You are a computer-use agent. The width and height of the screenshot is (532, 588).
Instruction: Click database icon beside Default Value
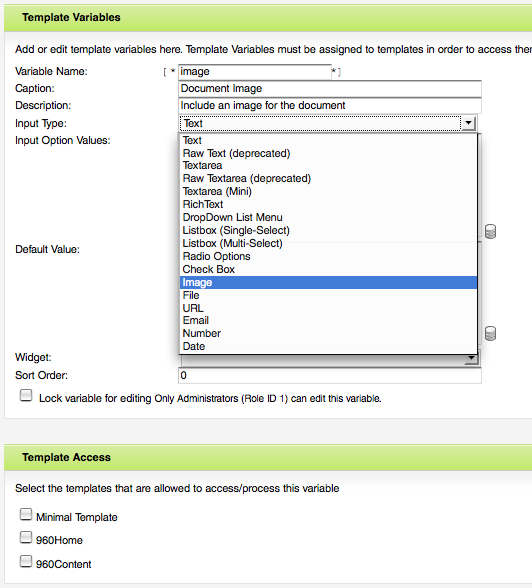pos(490,333)
